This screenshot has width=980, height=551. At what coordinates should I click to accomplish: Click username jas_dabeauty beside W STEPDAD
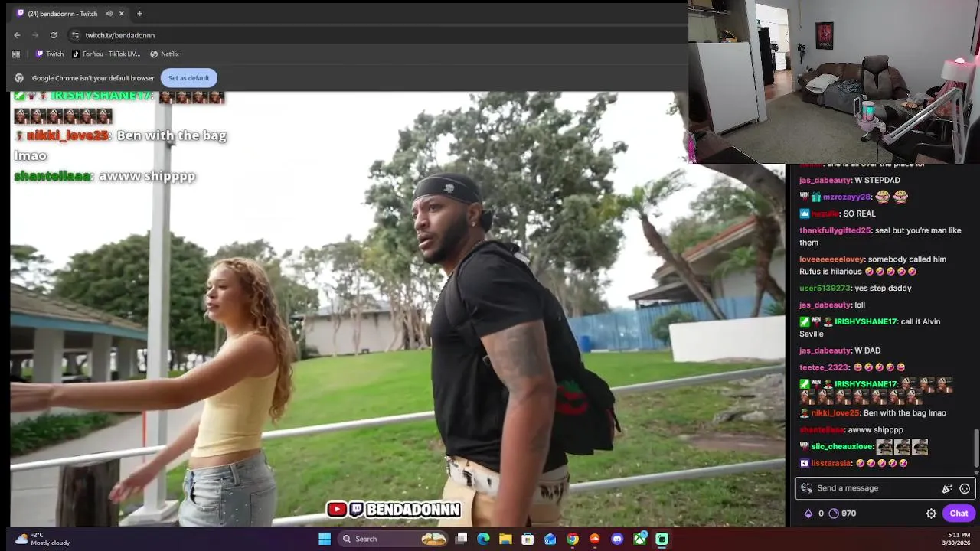point(825,181)
